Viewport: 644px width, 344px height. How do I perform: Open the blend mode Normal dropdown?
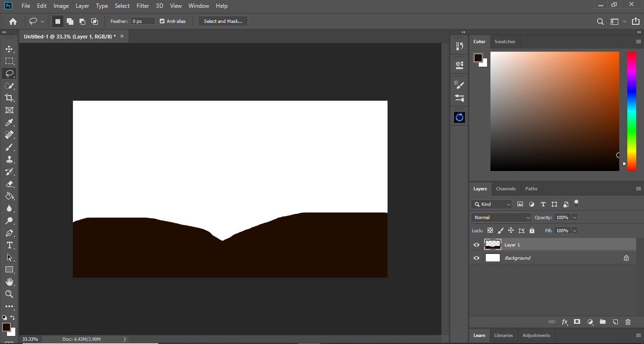(x=501, y=217)
